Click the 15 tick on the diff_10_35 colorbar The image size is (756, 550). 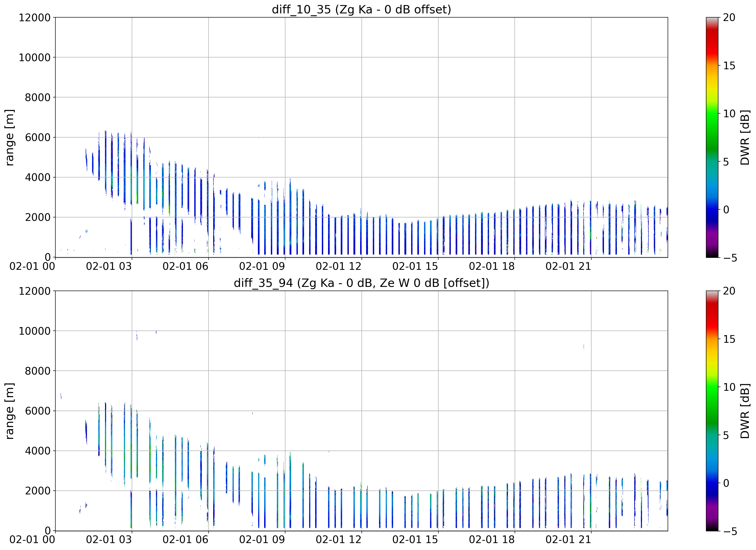click(729, 66)
